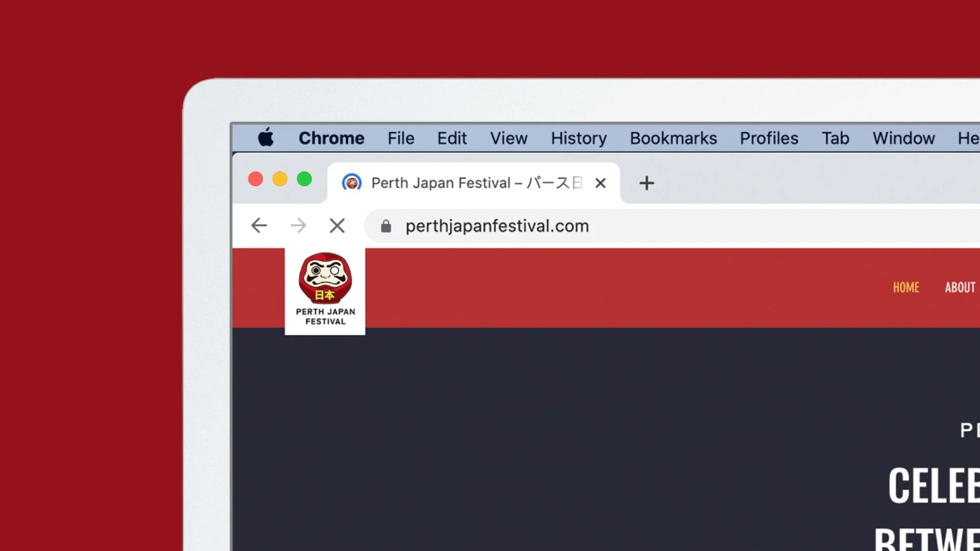This screenshot has width=980, height=551.
Task: Click the padlock site info icon
Action: pos(386,226)
